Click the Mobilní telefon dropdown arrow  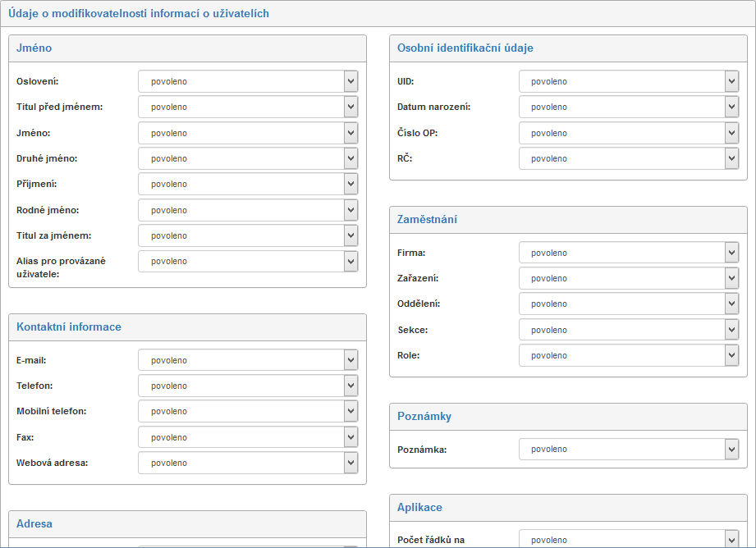point(351,411)
